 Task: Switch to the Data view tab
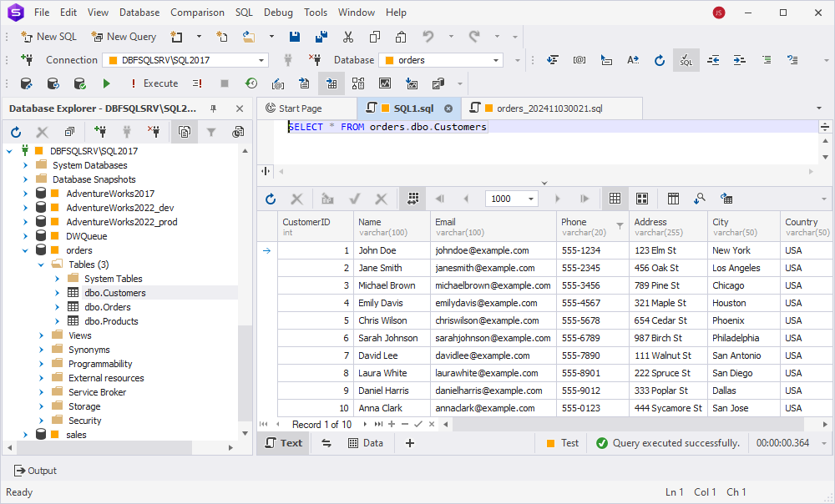click(x=366, y=443)
